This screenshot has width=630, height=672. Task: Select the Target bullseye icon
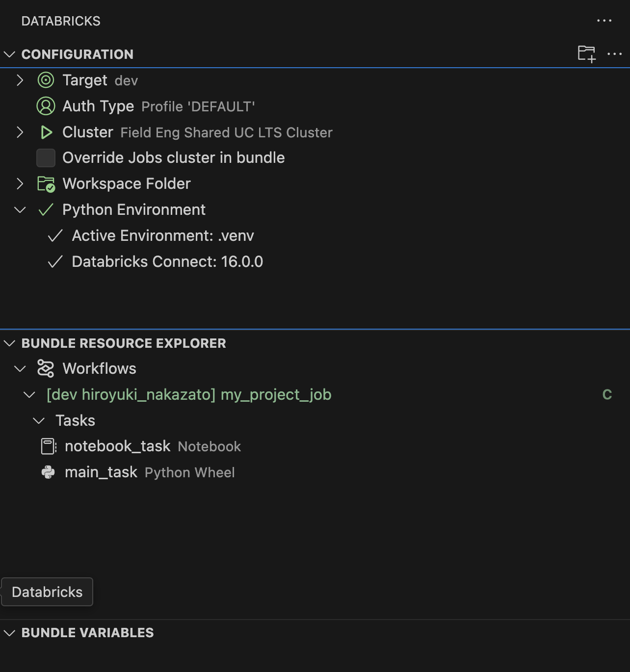(x=46, y=80)
